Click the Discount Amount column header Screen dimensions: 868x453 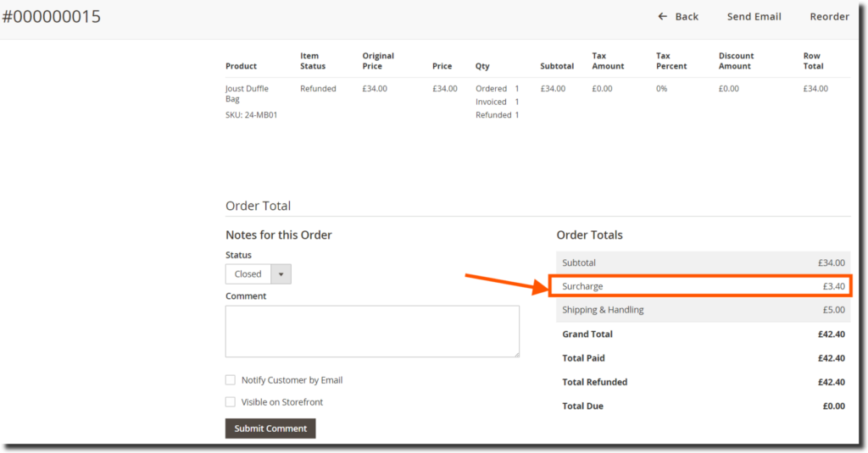736,61
